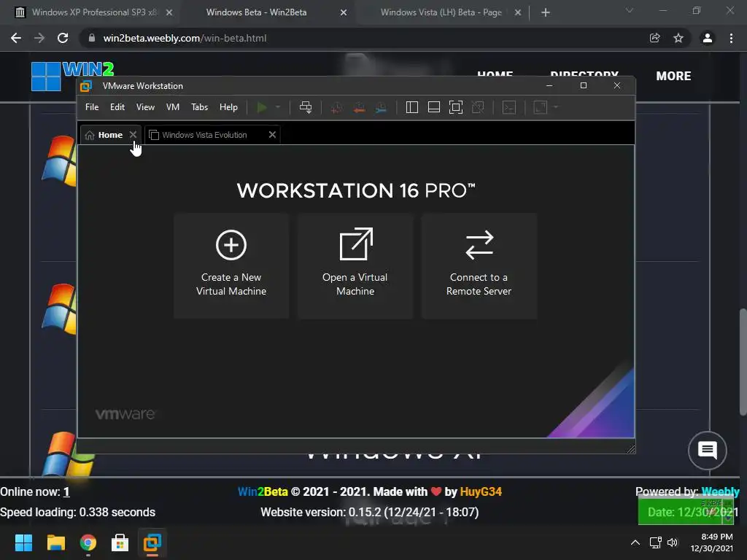Click the green Power On play button
This screenshot has width=747, height=560.
tap(262, 107)
